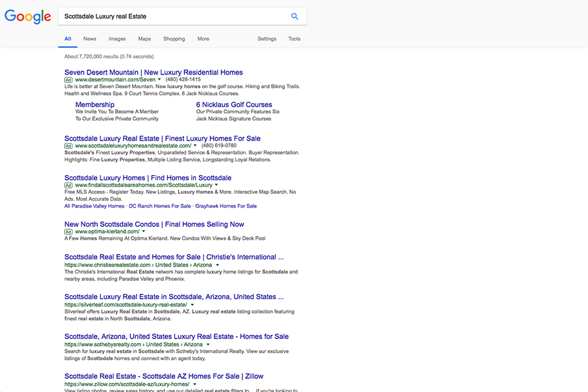Expand dropdown arrow after christiesrealestate.com URL
This screenshot has height=392, width=588.
coord(218,265)
